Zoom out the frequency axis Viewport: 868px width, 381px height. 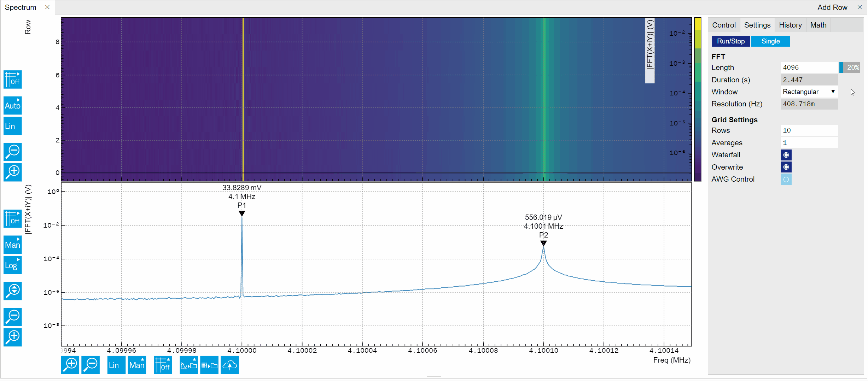[x=91, y=365]
